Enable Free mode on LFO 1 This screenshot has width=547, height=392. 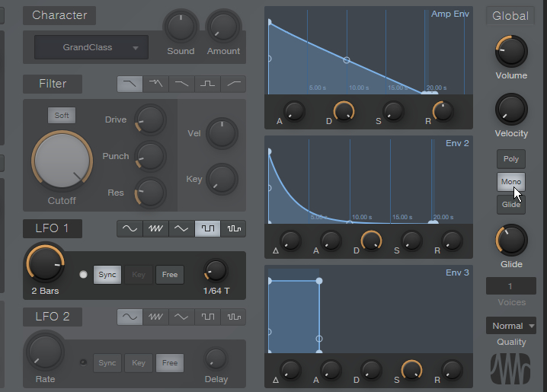tap(169, 275)
